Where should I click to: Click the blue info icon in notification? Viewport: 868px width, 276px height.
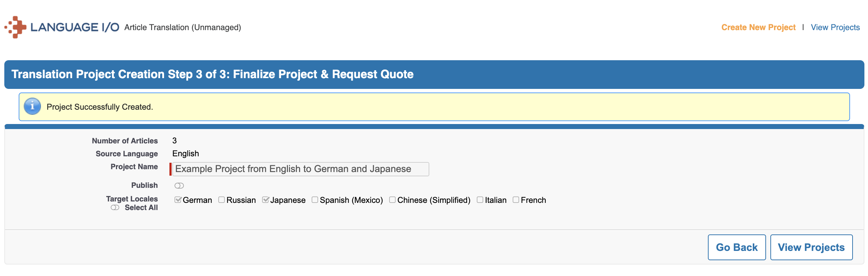32,106
